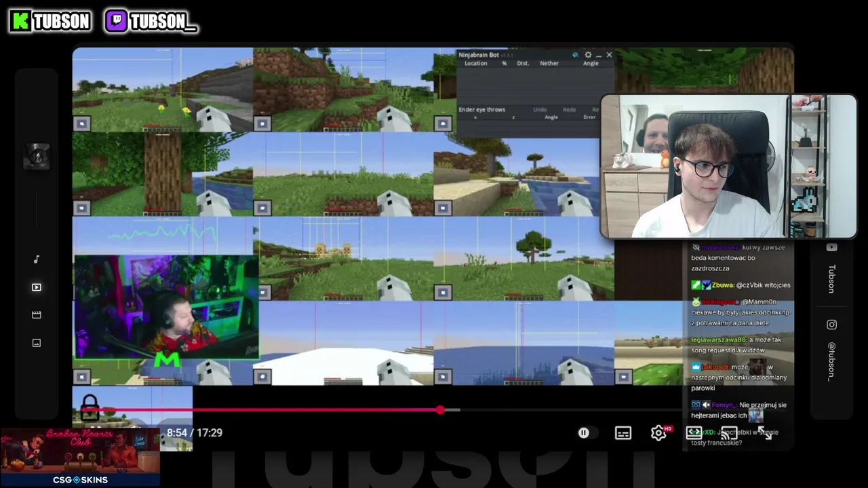This screenshot has width=868, height=488.
Task: Select the top-left Minecraft instance
Action: pyautogui.click(x=163, y=89)
